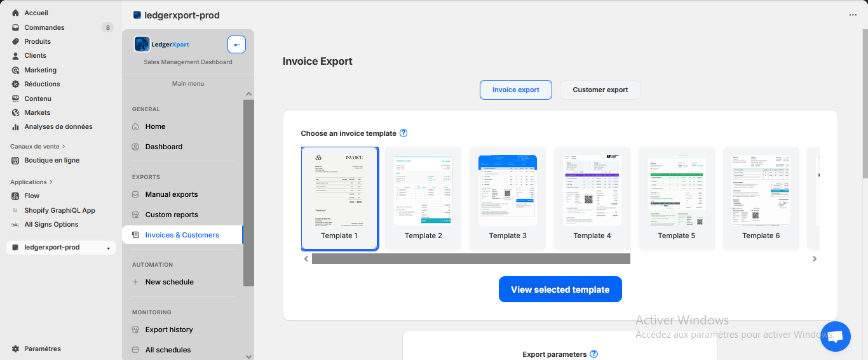868x360 pixels.
Task: Click the Main menu scroll down arrow
Action: tap(248, 356)
